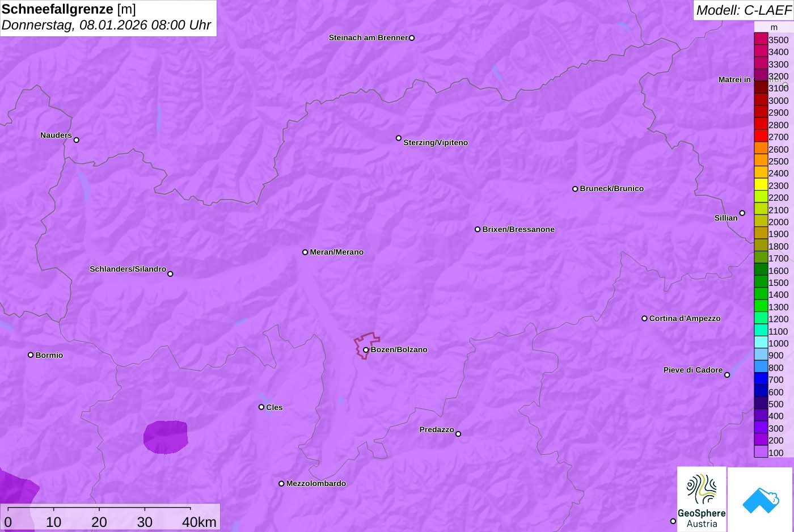Click the 1200 value in legend
794x532 pixels.
[778, 319]
